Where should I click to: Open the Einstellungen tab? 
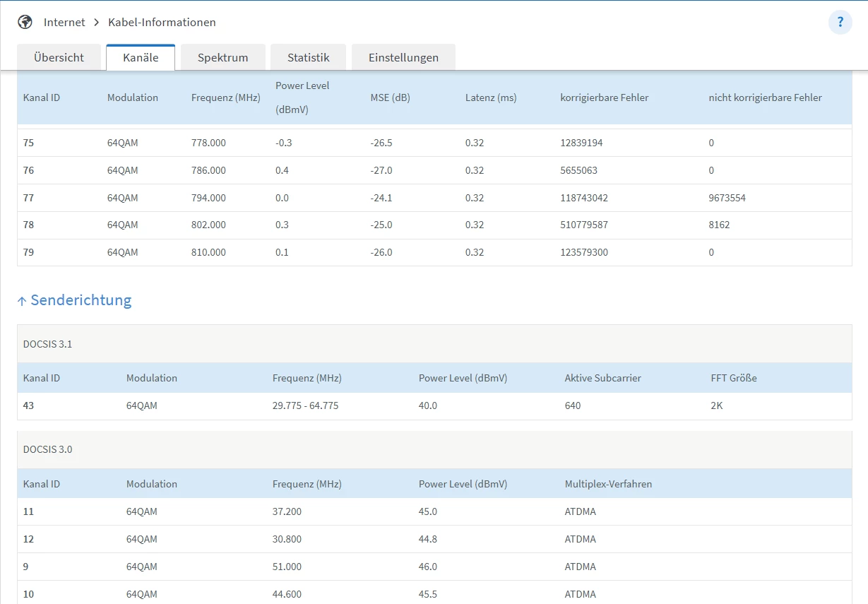pyautogui.click(x=403, y=58)
